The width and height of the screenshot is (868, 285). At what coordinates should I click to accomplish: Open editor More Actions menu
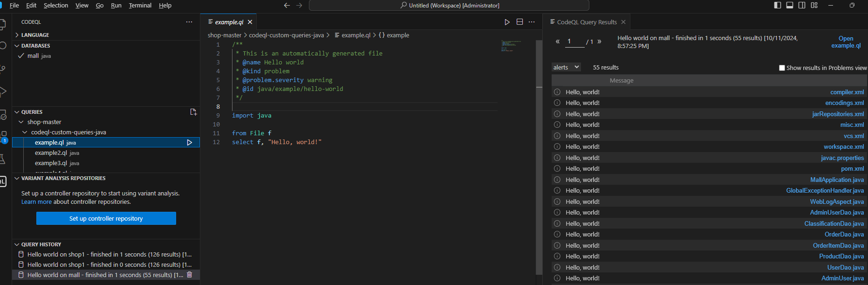pos(532,22)
